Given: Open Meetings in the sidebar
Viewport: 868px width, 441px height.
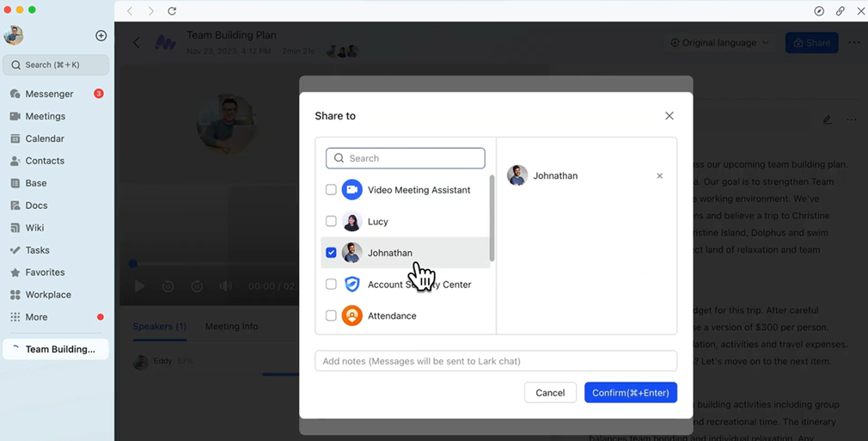Looking at the screenshot, I should [x=45, y=116].
